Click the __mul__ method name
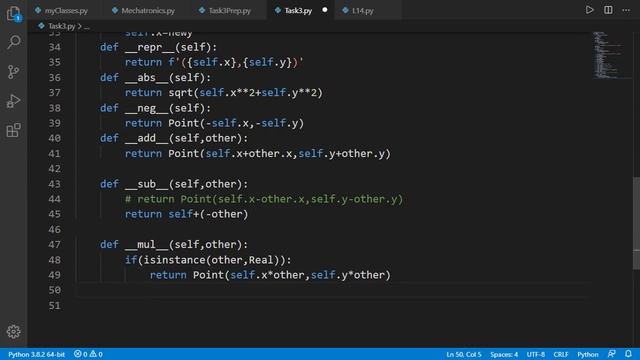 click(x=147, y=245)
